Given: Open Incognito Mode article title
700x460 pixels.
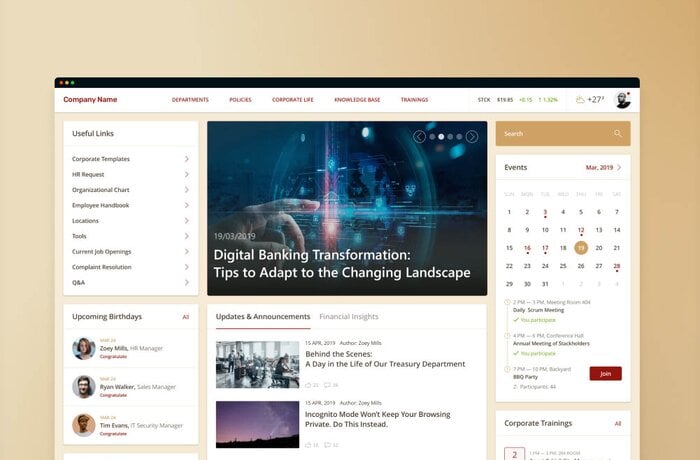Looking at the screenshot, I should pos(378,419).
